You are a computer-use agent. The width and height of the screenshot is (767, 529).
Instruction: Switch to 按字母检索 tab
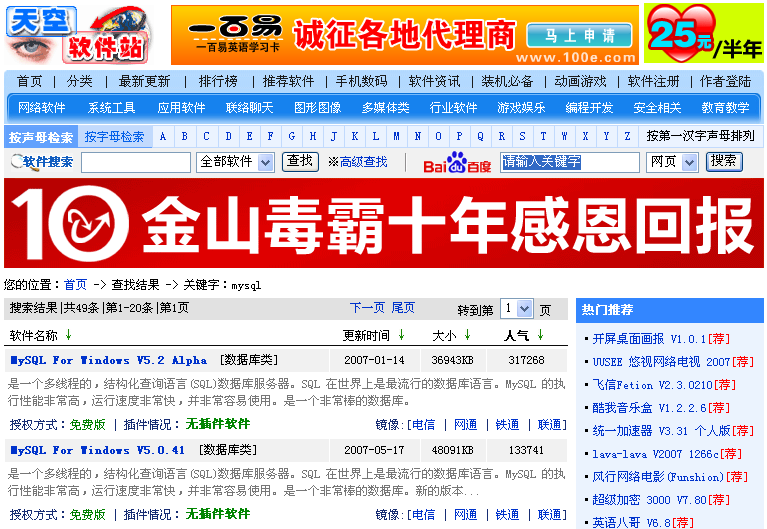114,137
